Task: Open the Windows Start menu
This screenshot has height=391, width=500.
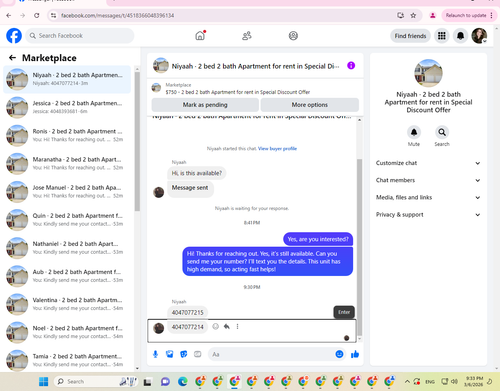Action: 44,381
